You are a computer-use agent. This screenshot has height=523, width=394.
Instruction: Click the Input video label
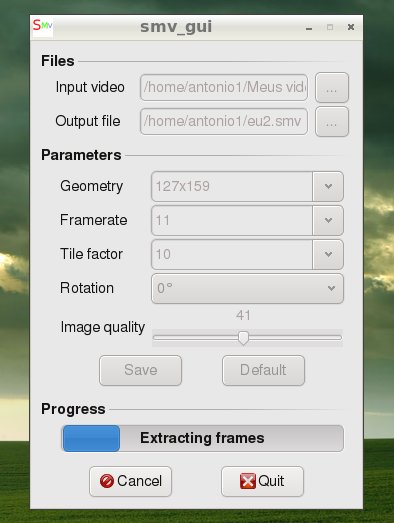point(90,87)
